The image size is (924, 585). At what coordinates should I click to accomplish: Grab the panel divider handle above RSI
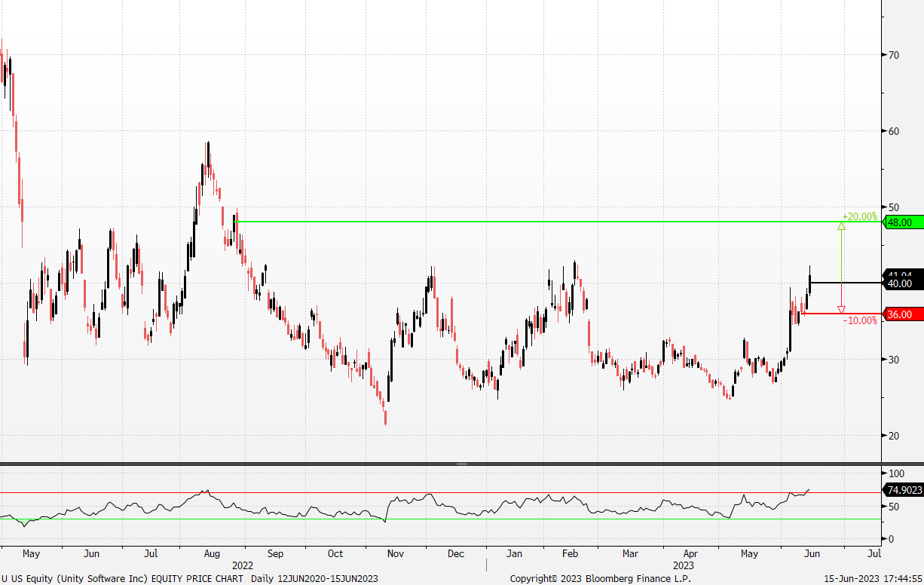coord(461,464)
